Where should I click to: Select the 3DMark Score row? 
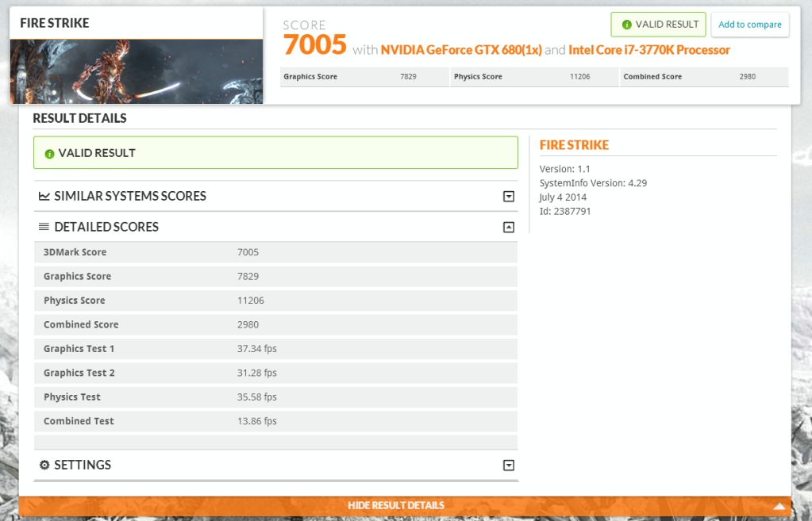tap(275, 252)
